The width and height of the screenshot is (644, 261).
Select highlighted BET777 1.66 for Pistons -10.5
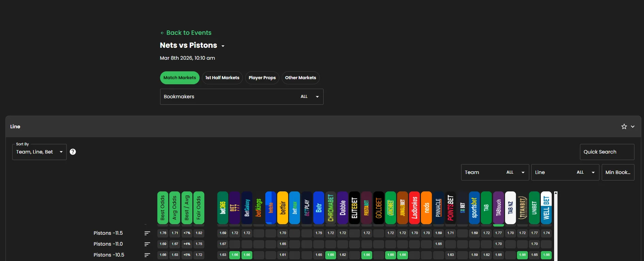[235, 255]
